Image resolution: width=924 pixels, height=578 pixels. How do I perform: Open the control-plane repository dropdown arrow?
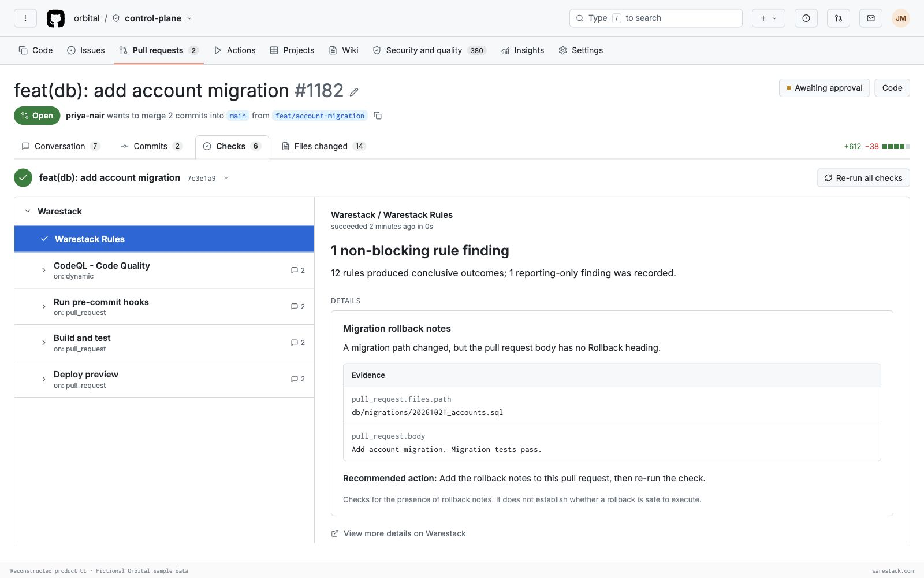pyautogui.click(x=189, y=18)
